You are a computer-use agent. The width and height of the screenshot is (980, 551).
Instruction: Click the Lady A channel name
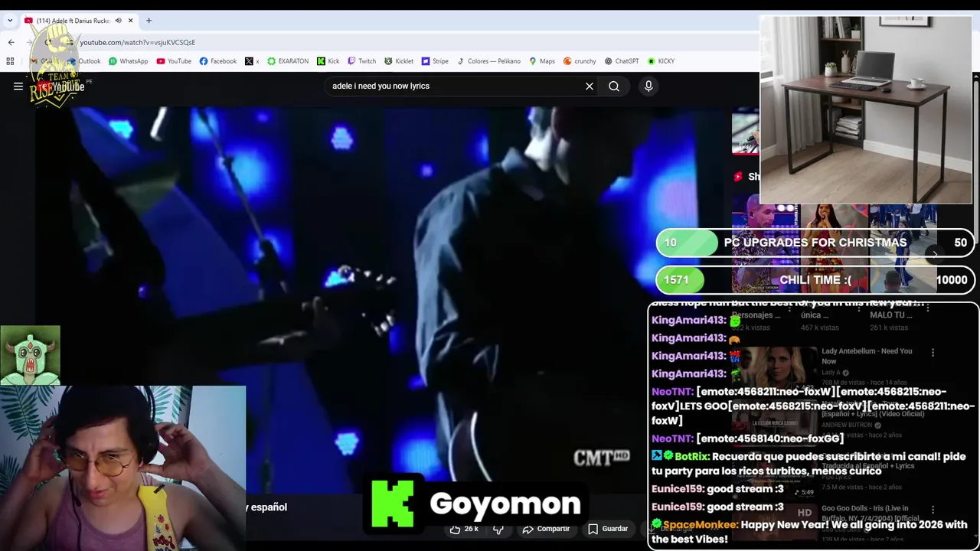[x=830, y=373]
